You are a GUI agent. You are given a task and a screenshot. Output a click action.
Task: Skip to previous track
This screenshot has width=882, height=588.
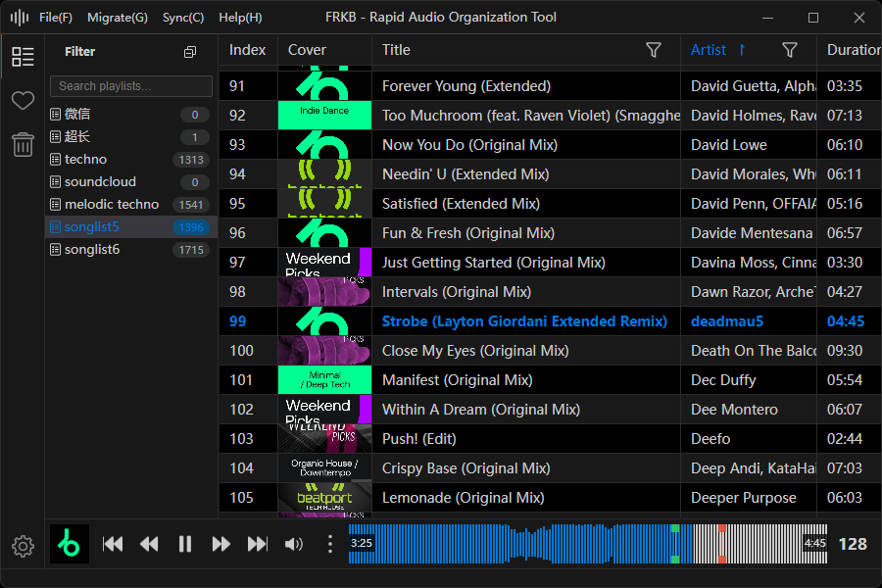click(113, 544)
